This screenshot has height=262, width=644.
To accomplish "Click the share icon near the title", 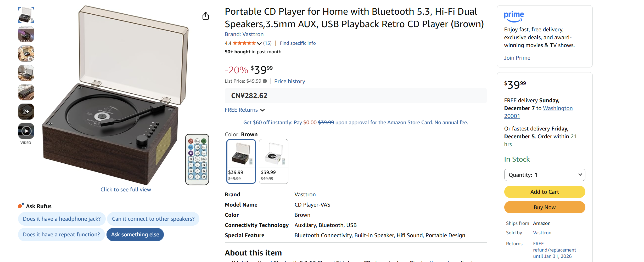I will pos(206,16).
